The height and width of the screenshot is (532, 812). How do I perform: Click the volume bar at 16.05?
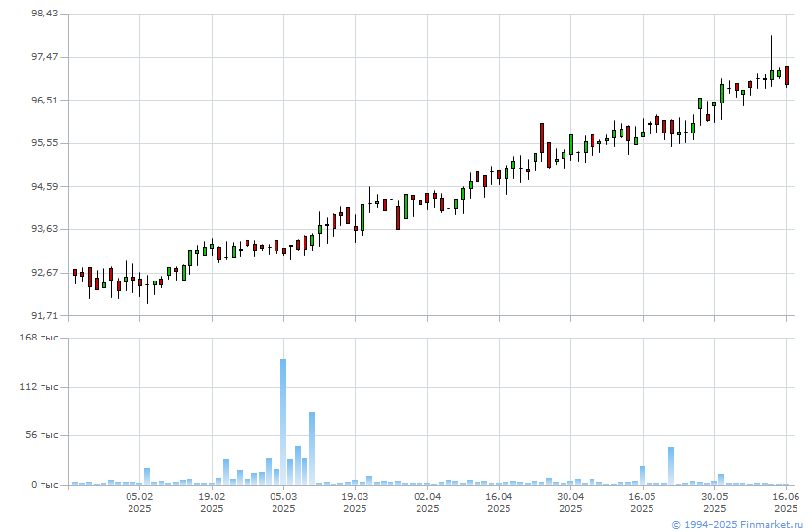[642, 476]
